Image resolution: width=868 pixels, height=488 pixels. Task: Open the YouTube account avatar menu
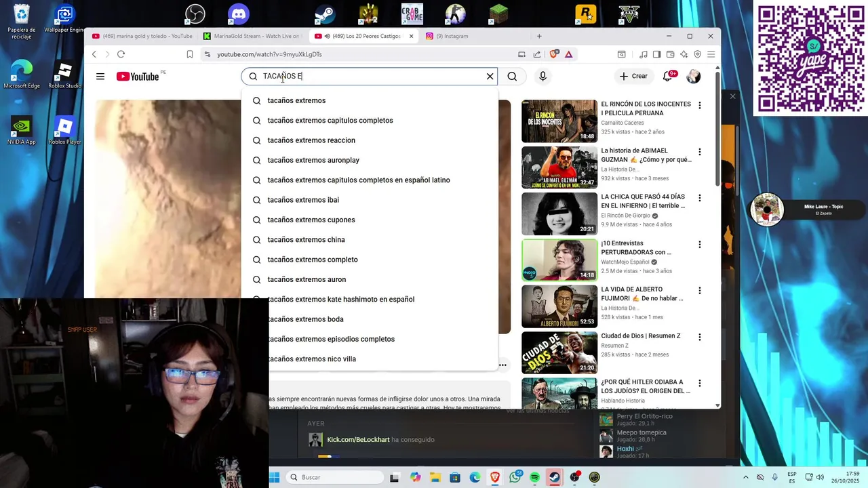tap(693, 77)
